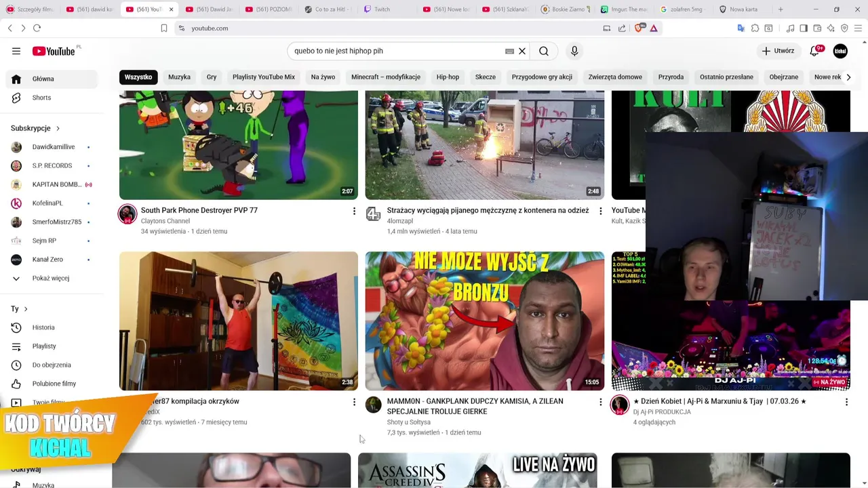Open Kanał Zero channel subscription

[52, 260]
